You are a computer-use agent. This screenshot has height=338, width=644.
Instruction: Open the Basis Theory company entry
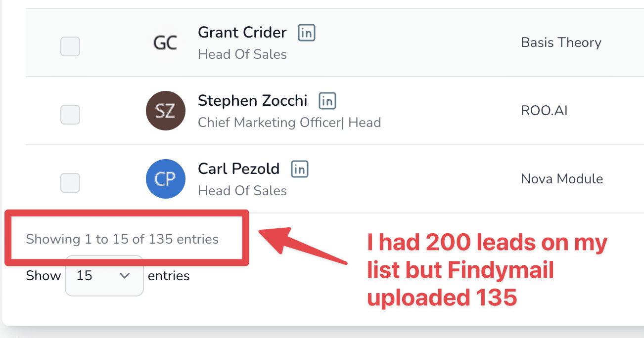click(561, 42)
